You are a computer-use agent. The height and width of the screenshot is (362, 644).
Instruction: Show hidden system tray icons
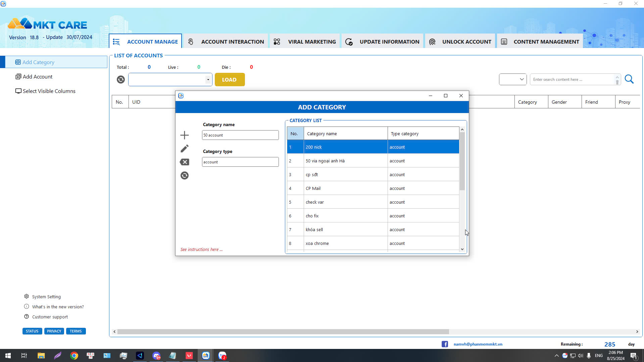click(557, 356)
